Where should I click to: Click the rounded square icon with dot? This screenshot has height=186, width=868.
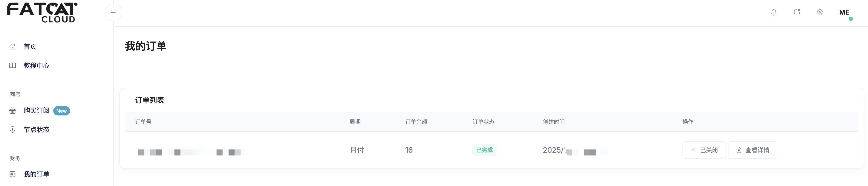point(797,12)
